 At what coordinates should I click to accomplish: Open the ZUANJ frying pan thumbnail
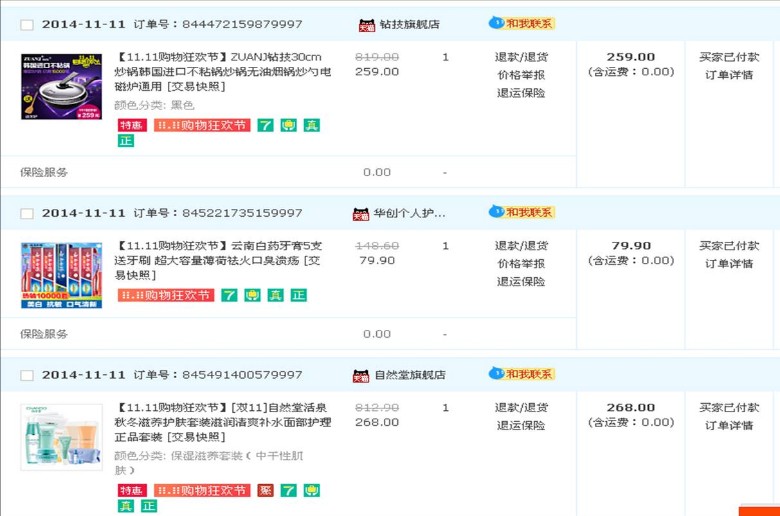(x=62, y=87)
